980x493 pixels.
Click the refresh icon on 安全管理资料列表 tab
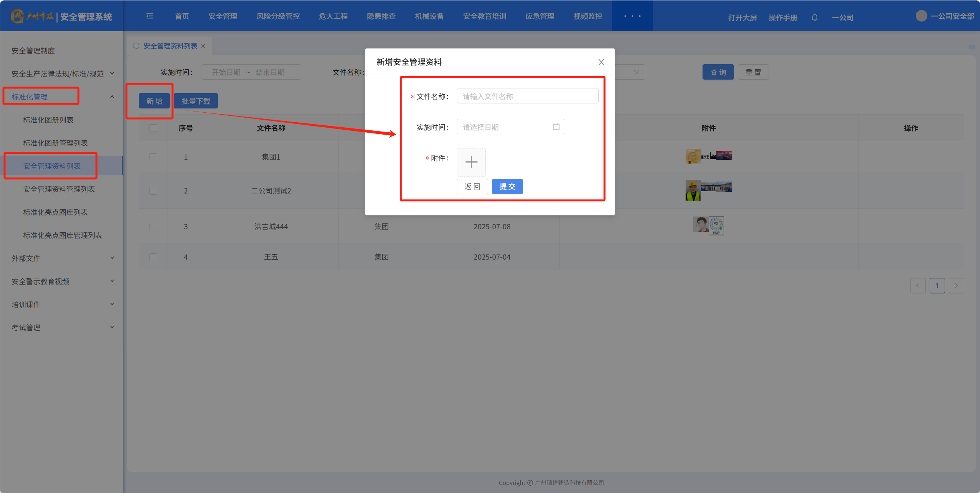(136, 46)
